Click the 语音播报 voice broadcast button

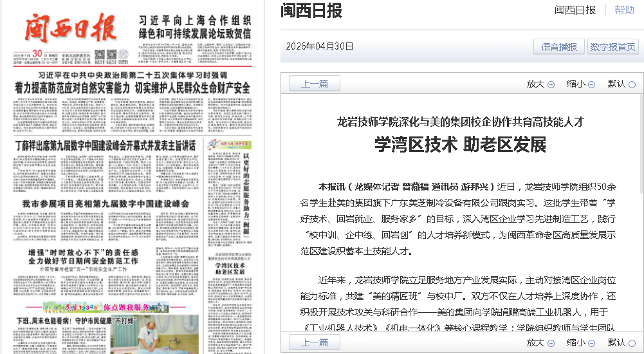[558, 47]
